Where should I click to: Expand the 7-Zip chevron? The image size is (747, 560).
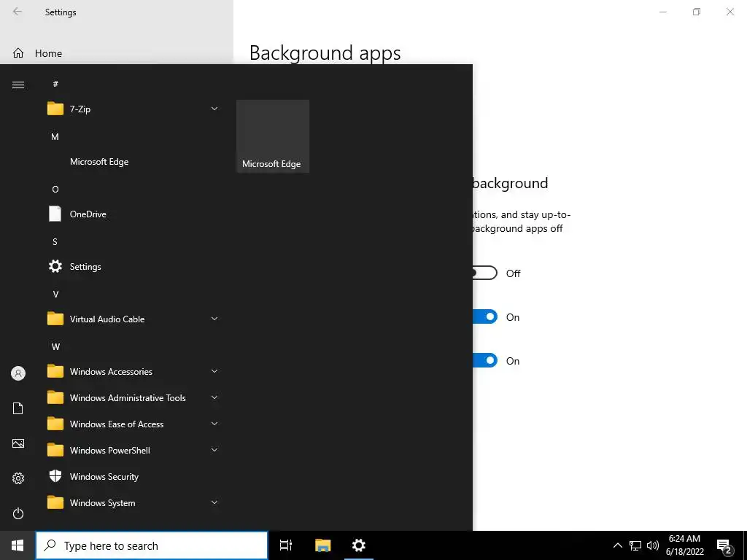coord(214,109)
